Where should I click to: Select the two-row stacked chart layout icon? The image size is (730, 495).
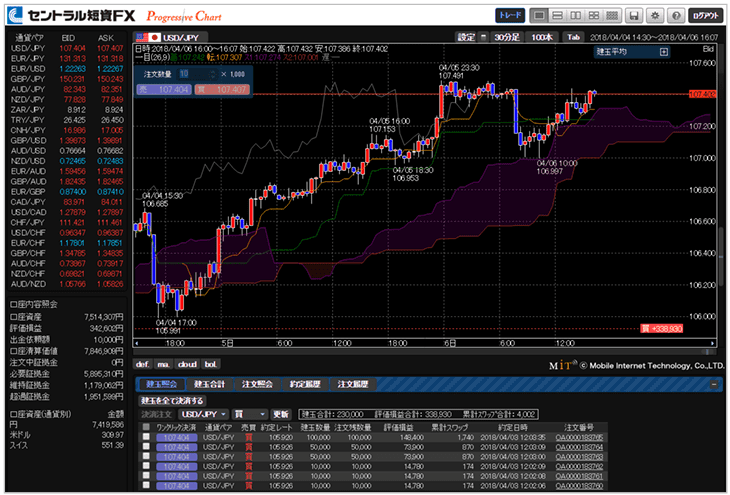[x=557, y=16]
